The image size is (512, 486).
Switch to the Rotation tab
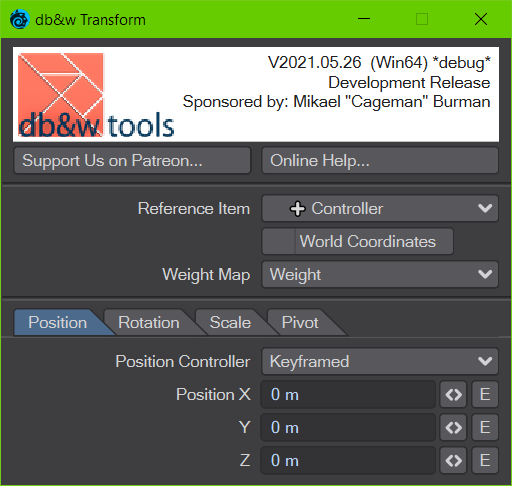pos(149,322)
